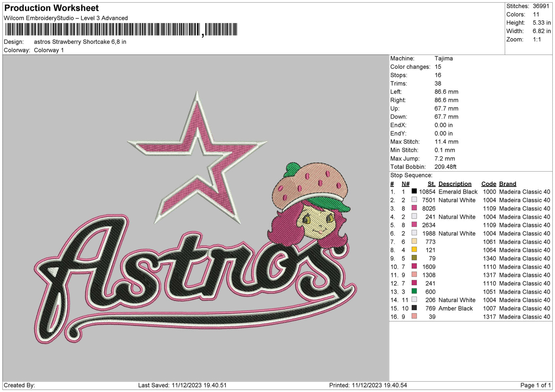Select the Width value 6.82 in

542,31
